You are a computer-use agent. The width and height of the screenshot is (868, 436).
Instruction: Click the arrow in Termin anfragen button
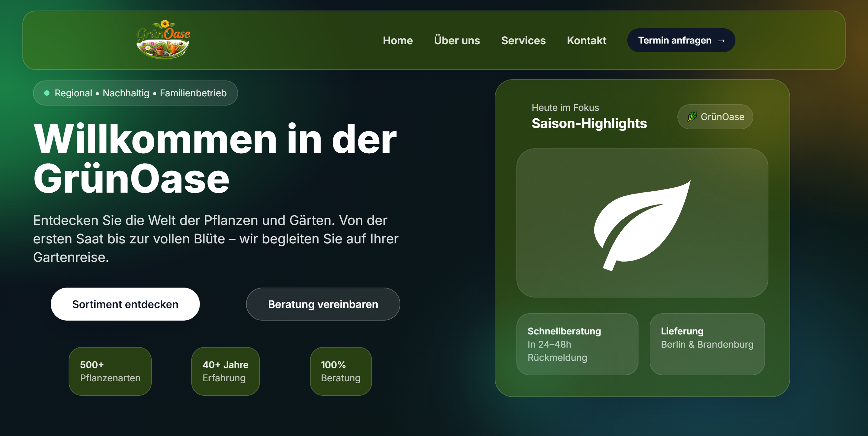[721, 41]
